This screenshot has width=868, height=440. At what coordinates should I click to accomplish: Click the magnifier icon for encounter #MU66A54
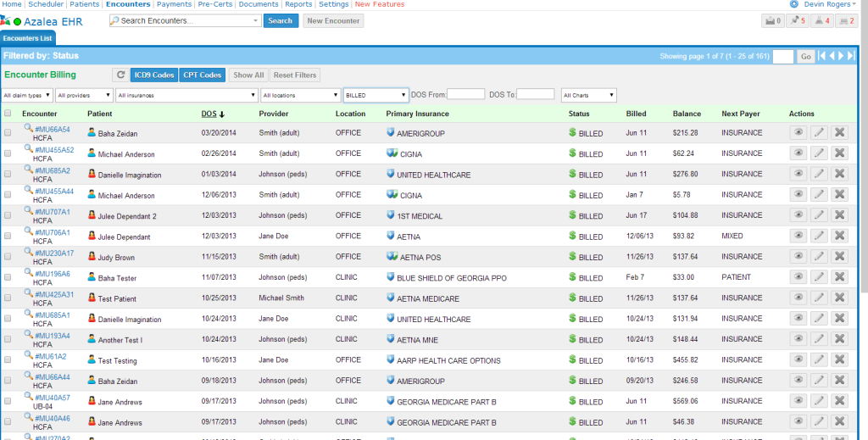[28, 128]
